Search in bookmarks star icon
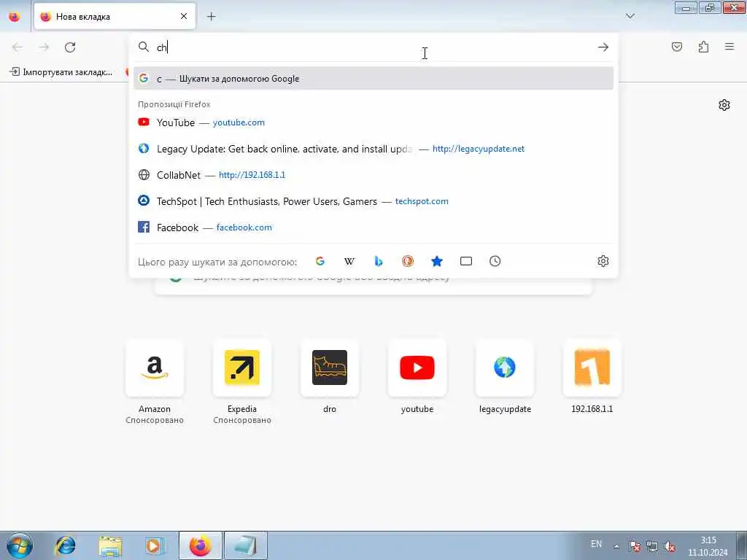The image size is (747, 560). click(437, 261)
